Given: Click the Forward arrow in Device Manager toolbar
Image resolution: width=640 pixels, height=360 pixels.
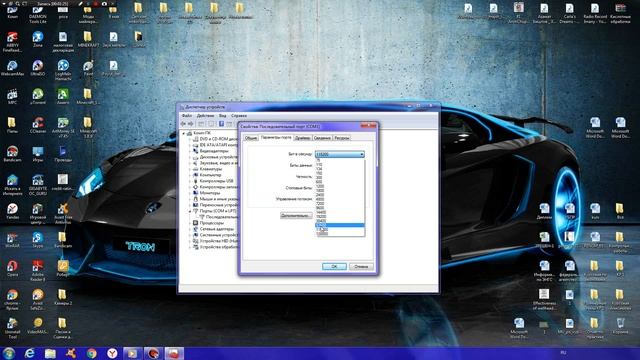Looking at the screenshot, I should pos(191,124).
